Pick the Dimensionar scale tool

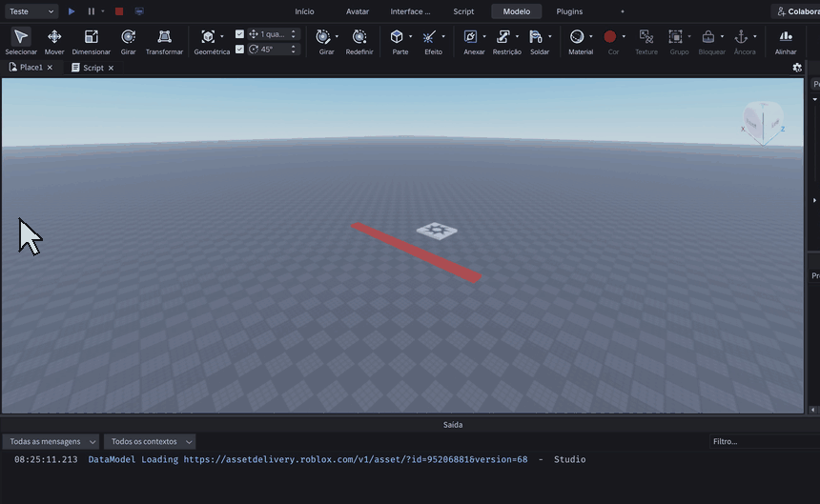[x=91, y=41]
